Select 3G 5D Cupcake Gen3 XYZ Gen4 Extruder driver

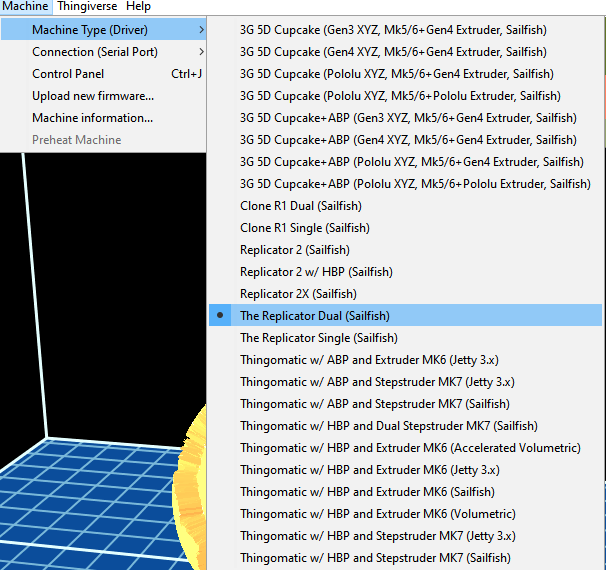click(405, 30)
